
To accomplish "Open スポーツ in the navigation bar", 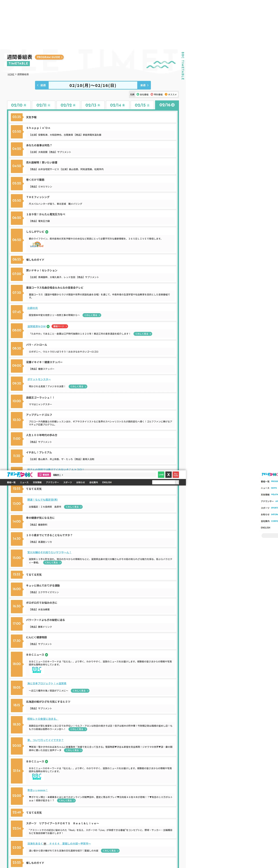I will [x=67, y=482].
